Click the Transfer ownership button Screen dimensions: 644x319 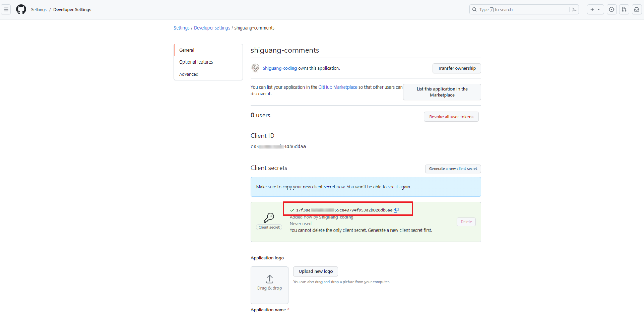point(457,68)
